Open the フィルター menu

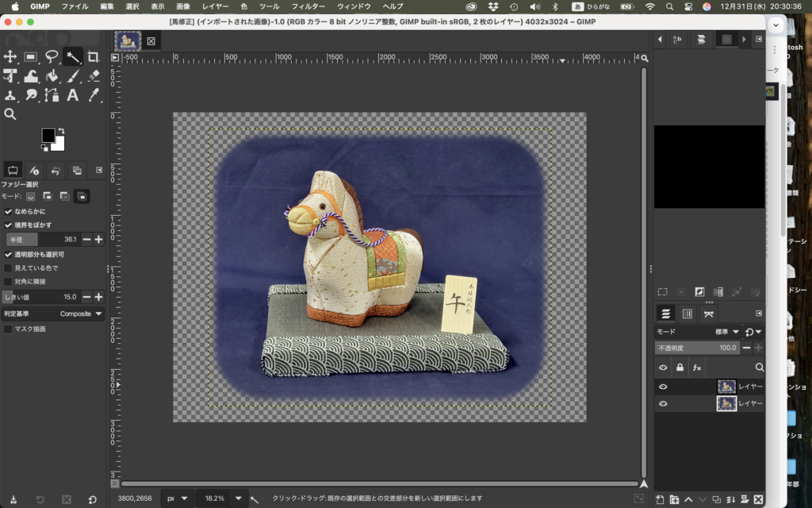point(308,6)
